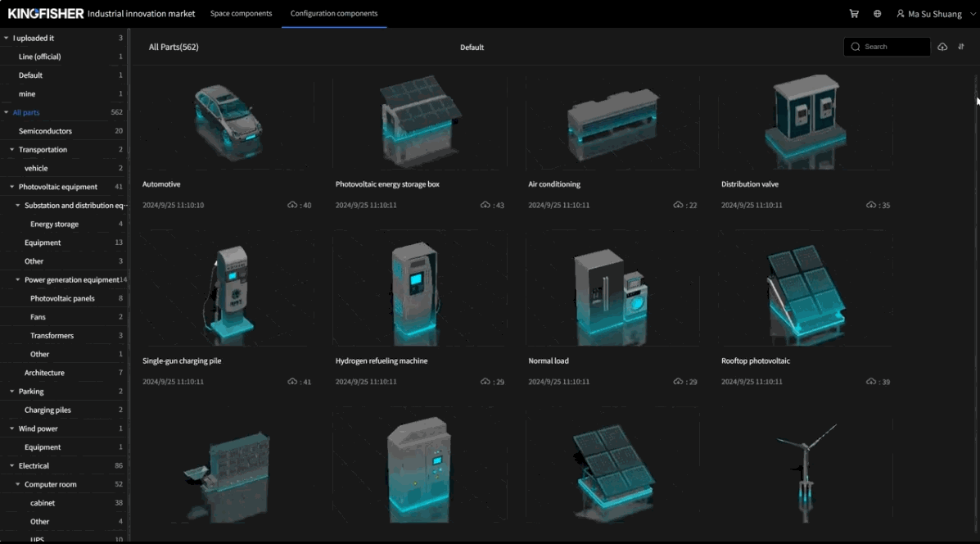Viewport: 980px width, 544px height.
Task: Collapse the Parking tree node
Action: (12, 392)
